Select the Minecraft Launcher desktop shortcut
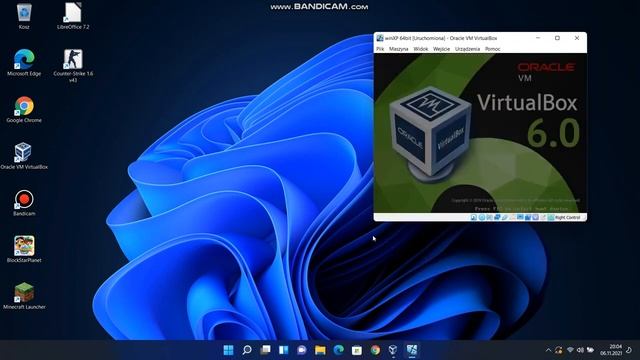The width and height of the screenshot is (640, 360). click(24, 296)
